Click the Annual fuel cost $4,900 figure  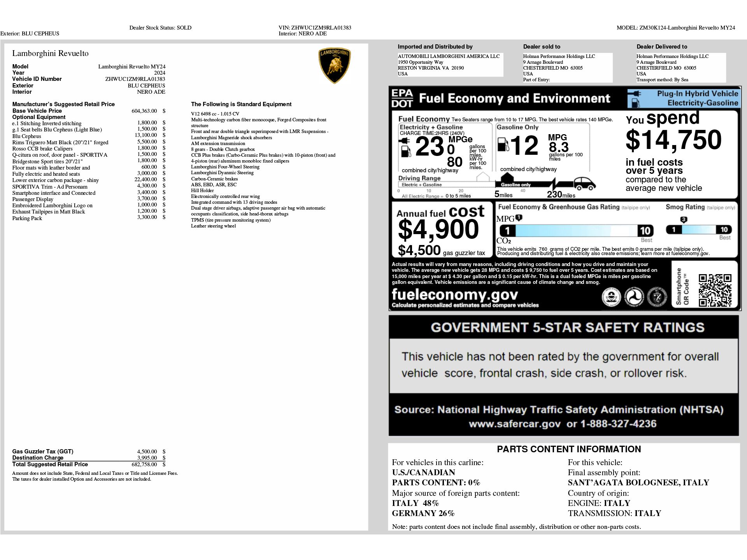pyautogui.click(x=438, y=229)
